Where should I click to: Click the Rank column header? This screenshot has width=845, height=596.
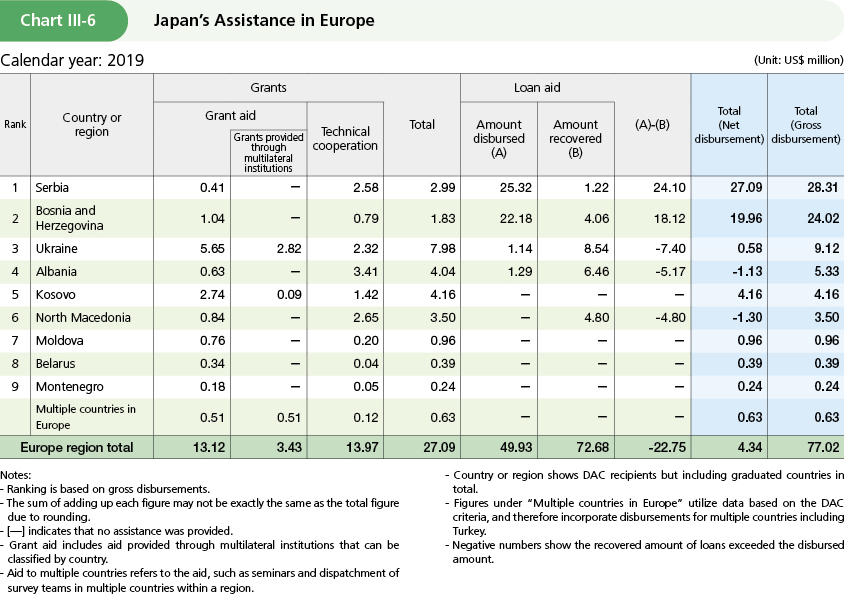15,125
